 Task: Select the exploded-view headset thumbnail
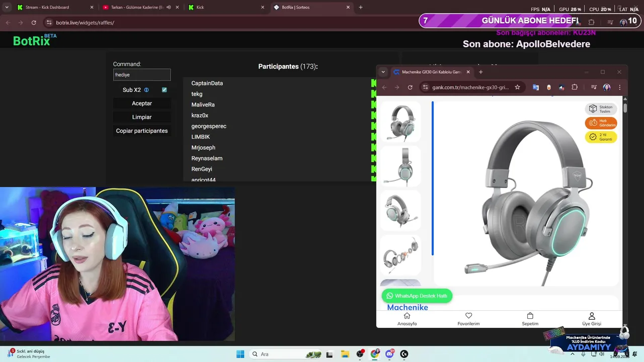400,254
